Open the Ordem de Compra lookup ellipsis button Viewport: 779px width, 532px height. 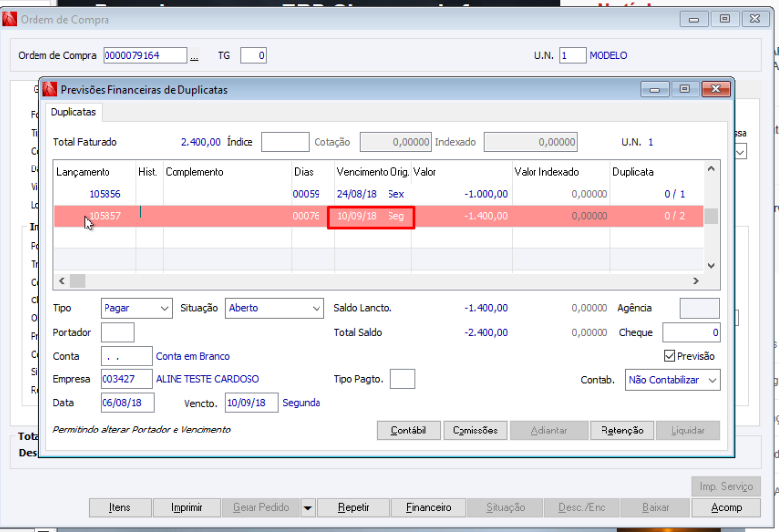point(194,55)
